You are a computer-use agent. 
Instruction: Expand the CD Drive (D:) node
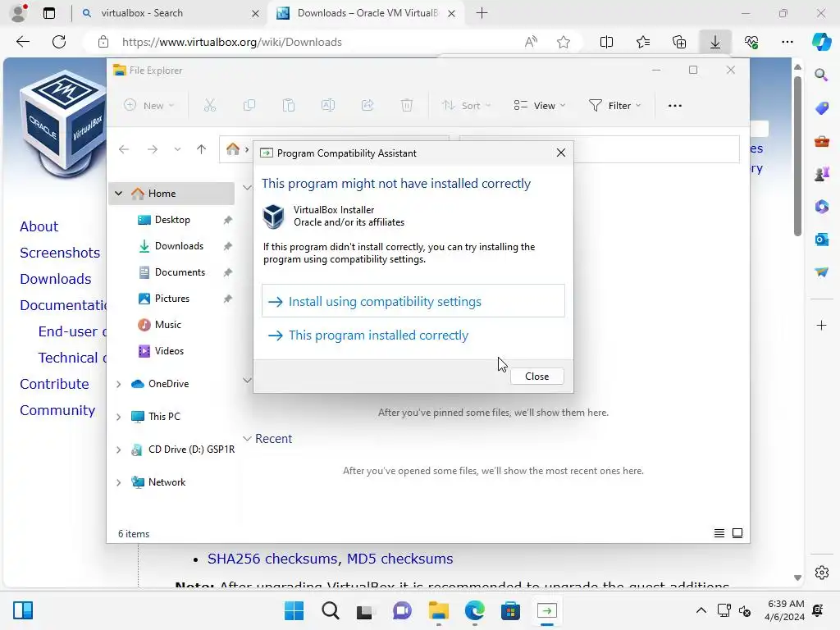click(118, 450)
